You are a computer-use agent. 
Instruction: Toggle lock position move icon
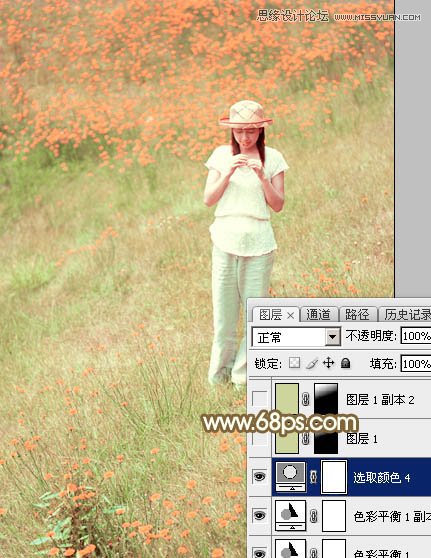(x=328, y=363)
